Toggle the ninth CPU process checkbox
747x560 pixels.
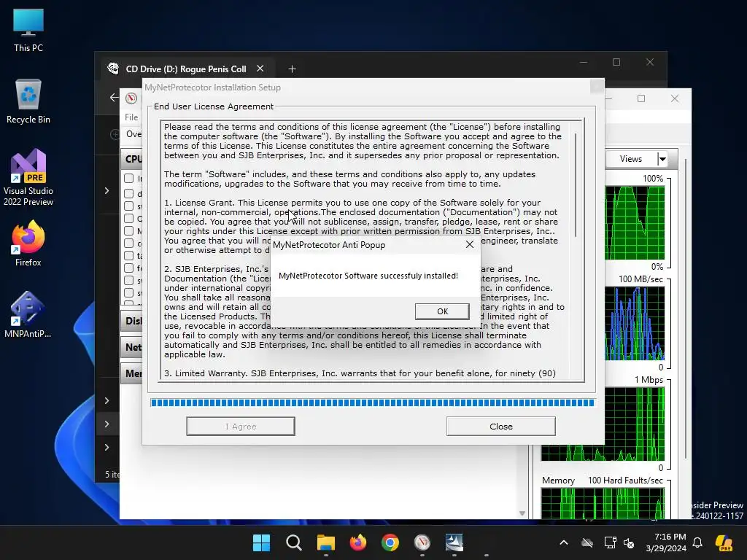tap(128, 280)
